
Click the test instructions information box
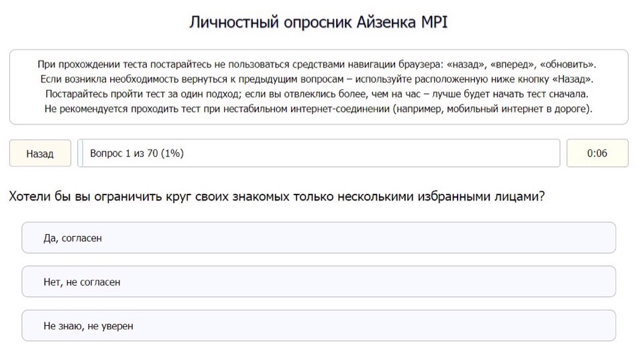pyautogui.click(x=319, y=86)
